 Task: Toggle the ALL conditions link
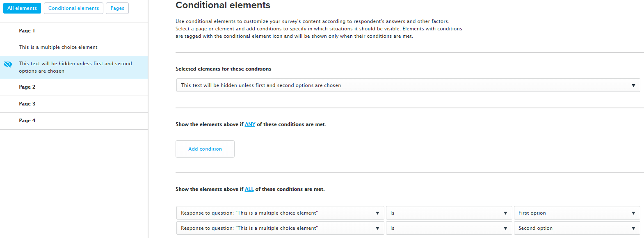click(x=249, y=189)
